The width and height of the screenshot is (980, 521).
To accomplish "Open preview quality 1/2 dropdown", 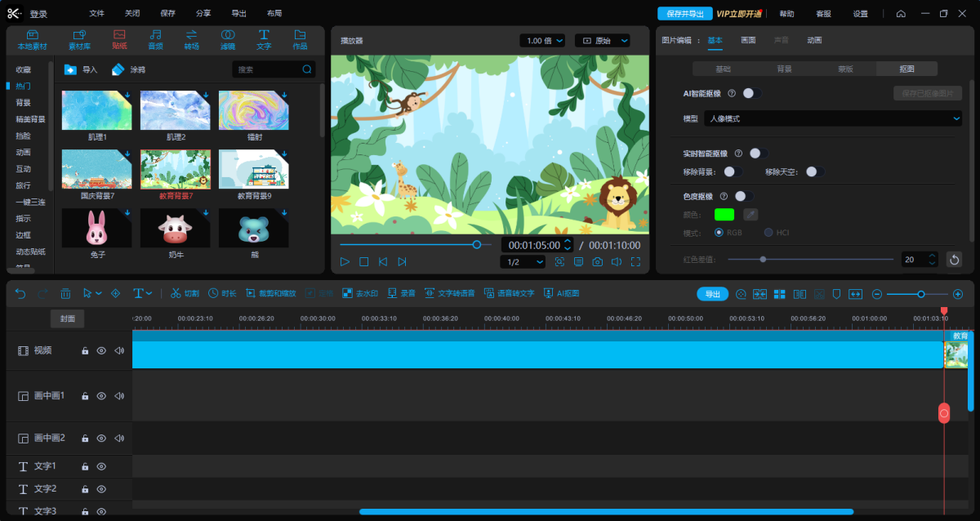I will coord(523,262).
